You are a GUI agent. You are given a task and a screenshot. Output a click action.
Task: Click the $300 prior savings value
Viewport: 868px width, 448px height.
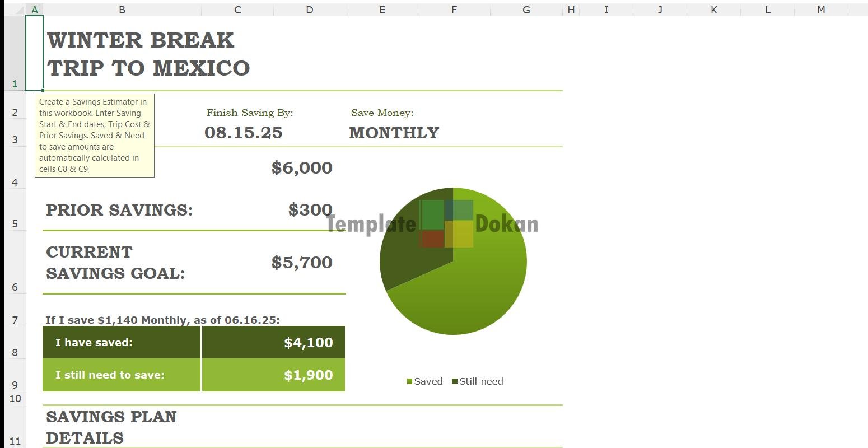click(310, 209)
